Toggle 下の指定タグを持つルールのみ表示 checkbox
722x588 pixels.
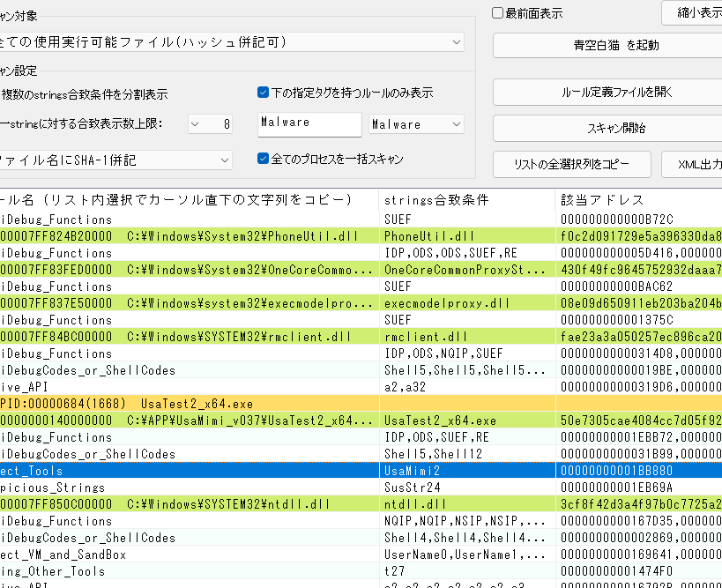264,93
